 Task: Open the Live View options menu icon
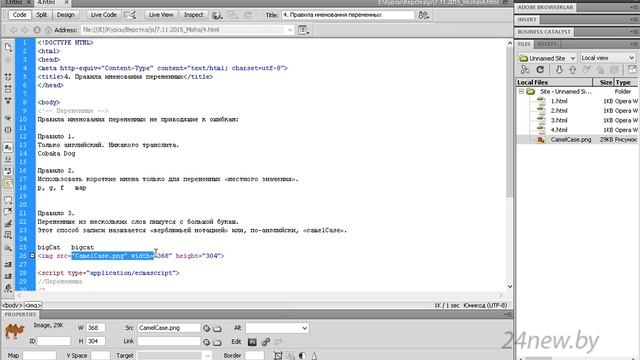pyautogui.click(x=303, y=30)
